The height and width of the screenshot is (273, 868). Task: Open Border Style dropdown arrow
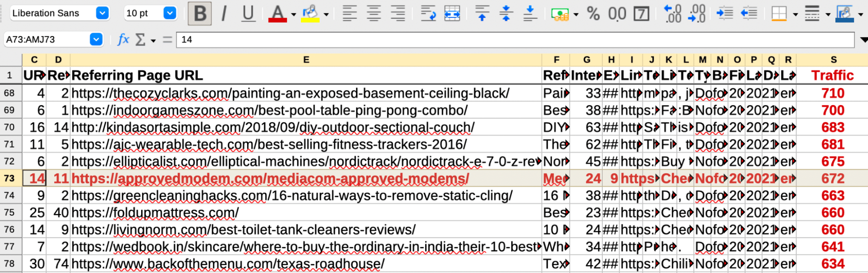point(828,14)
